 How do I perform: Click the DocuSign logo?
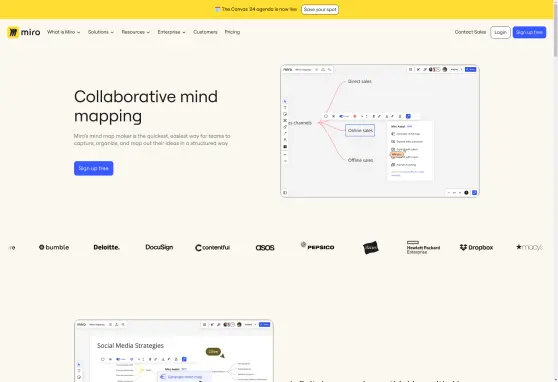tap(159, 247)
